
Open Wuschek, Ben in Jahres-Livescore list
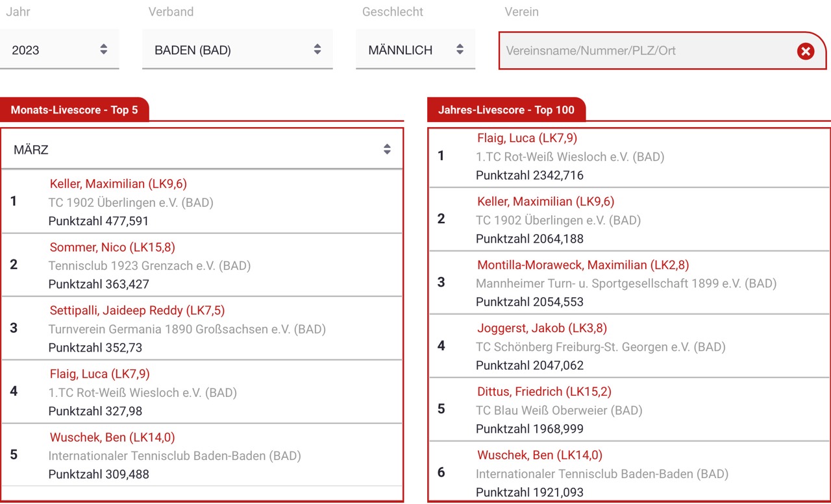pos(540,455)
